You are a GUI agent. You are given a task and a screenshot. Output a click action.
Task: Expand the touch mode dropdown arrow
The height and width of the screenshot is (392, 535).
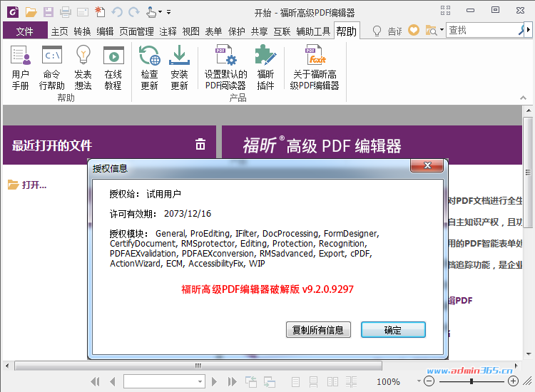[160, 12]
